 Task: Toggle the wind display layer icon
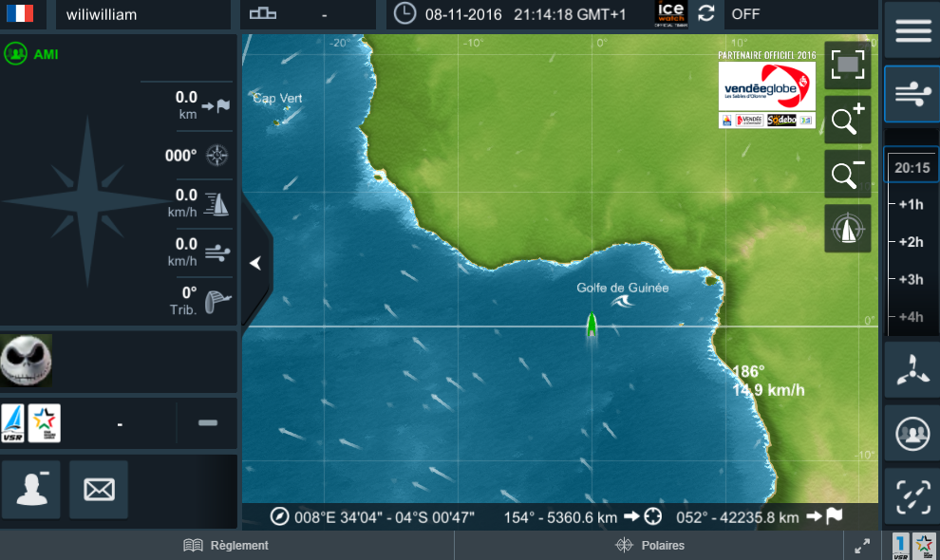[x=912, y=94]
